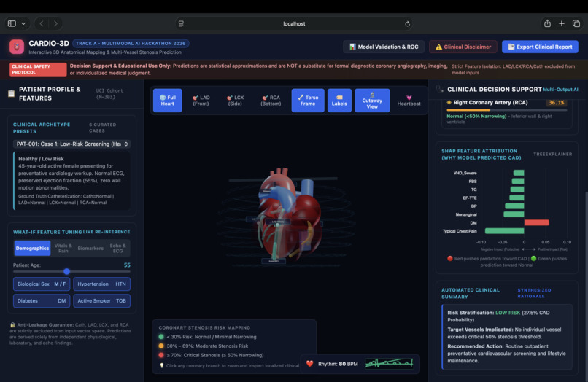Click the page settings icon in address bar
588x382 pixels.
click(181, 23)
